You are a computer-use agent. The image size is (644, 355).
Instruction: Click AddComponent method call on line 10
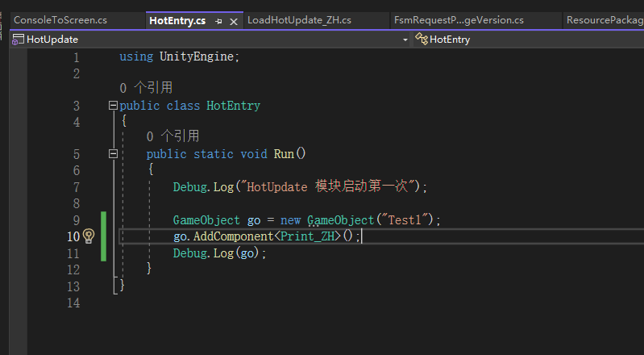pos(233,236)
